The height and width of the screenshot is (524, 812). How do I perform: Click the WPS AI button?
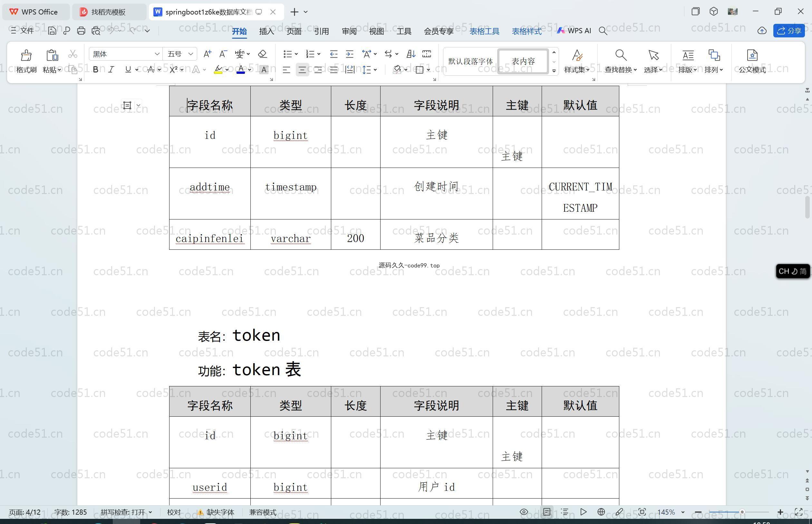pyautogui.click(x=574, y=31)
